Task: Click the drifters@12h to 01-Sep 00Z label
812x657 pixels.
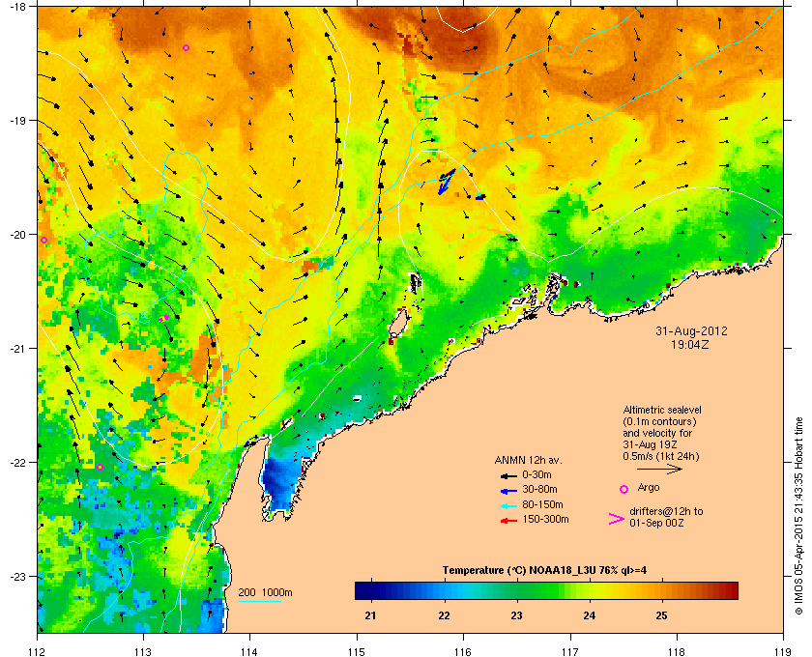Action: pos(666,517)
